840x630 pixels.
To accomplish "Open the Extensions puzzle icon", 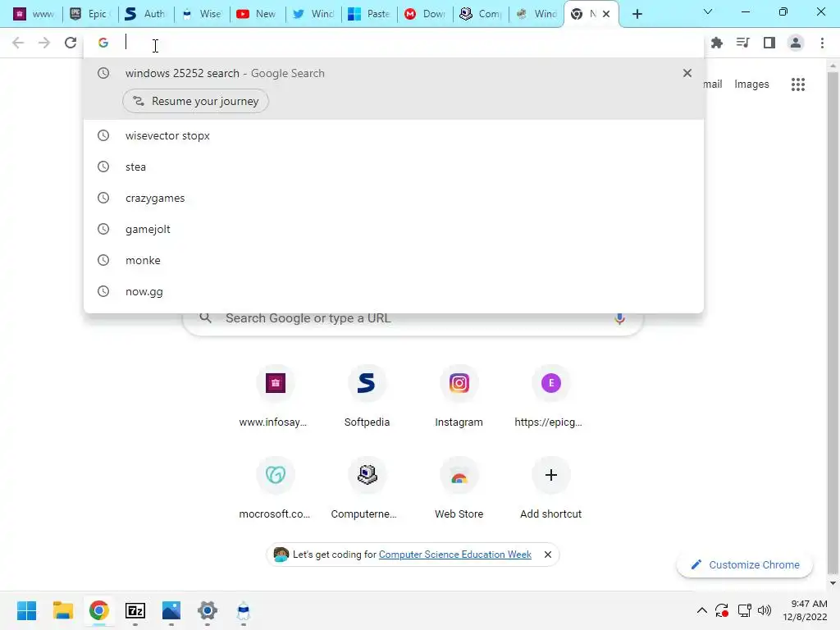I will [717, 43].
